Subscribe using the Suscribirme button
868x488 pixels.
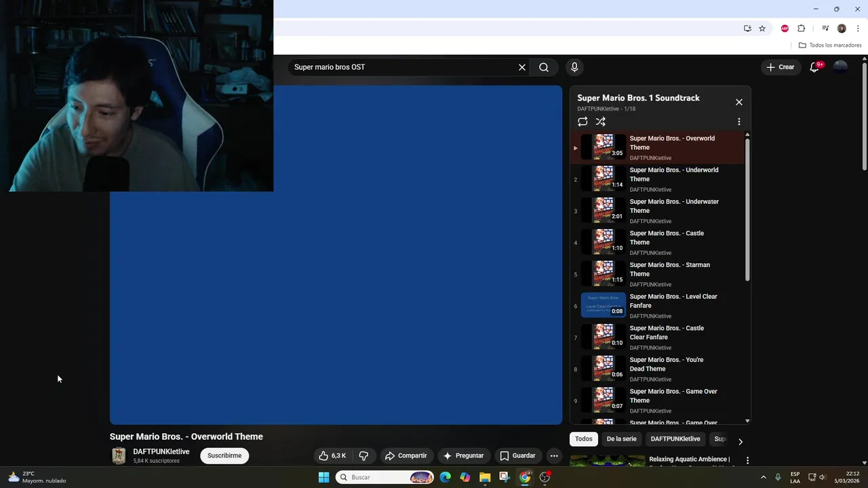(224, 455)
